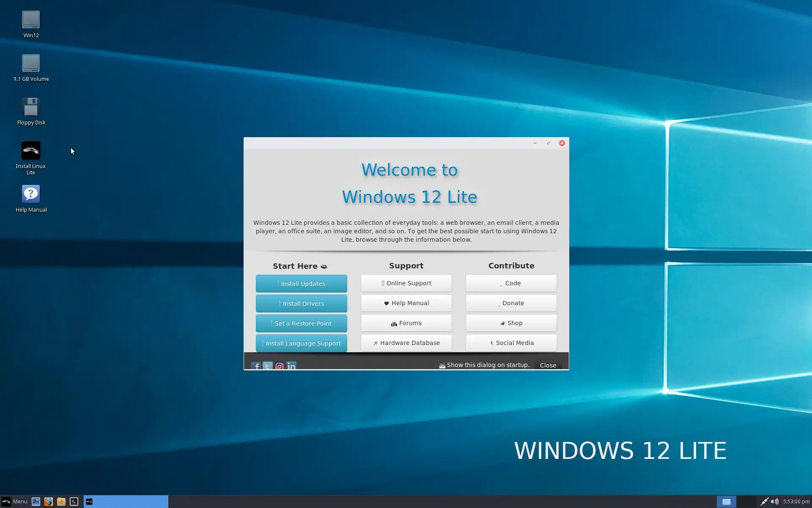Screen dimensions: 812x508
Task: Switch to the second workspace
Action: [746, 502]
